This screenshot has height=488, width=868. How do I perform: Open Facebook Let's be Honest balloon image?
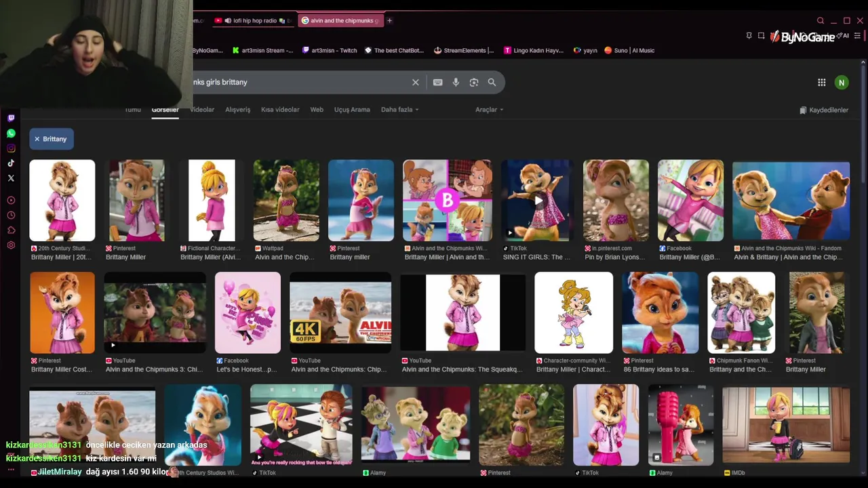point(248,312)
